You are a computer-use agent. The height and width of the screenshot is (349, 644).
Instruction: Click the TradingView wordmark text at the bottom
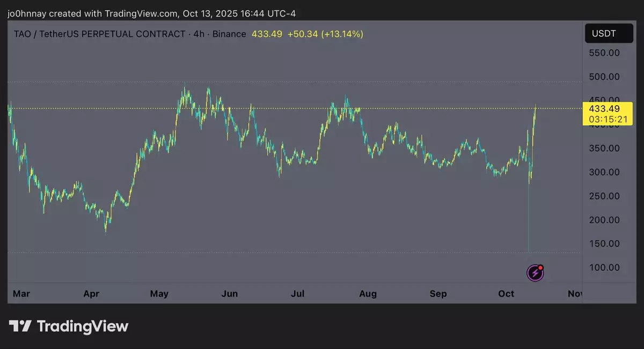tap(83, 326)
